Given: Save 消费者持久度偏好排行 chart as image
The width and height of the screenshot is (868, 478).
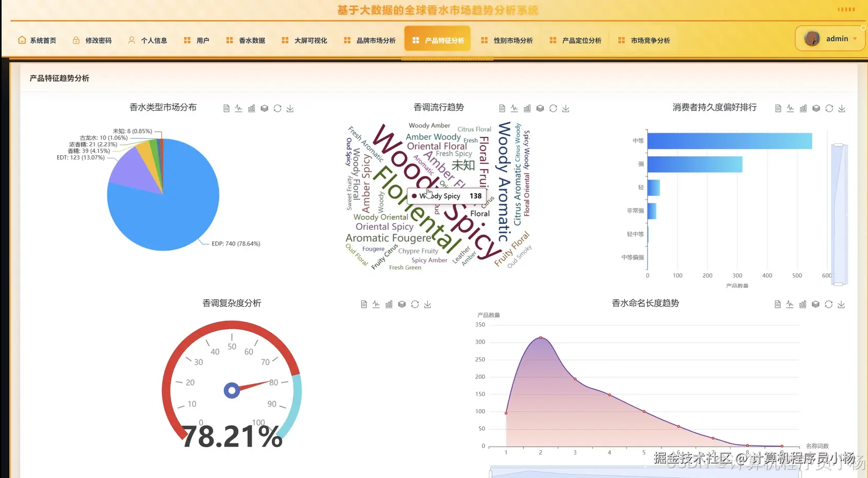Looking at the screenshot, I should [842, 108].
